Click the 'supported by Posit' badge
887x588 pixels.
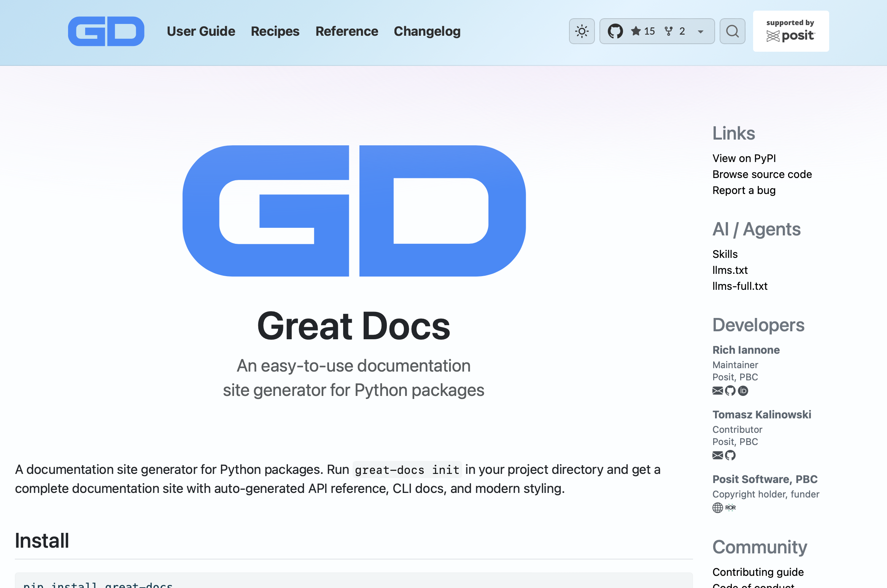(791, 31)
